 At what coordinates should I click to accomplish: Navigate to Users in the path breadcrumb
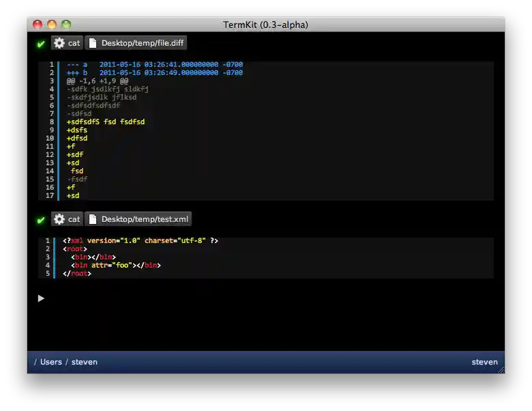point(51,362)
